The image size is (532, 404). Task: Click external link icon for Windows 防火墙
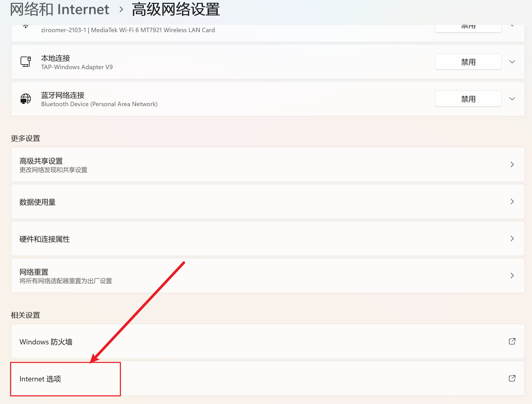click(512, 341)
